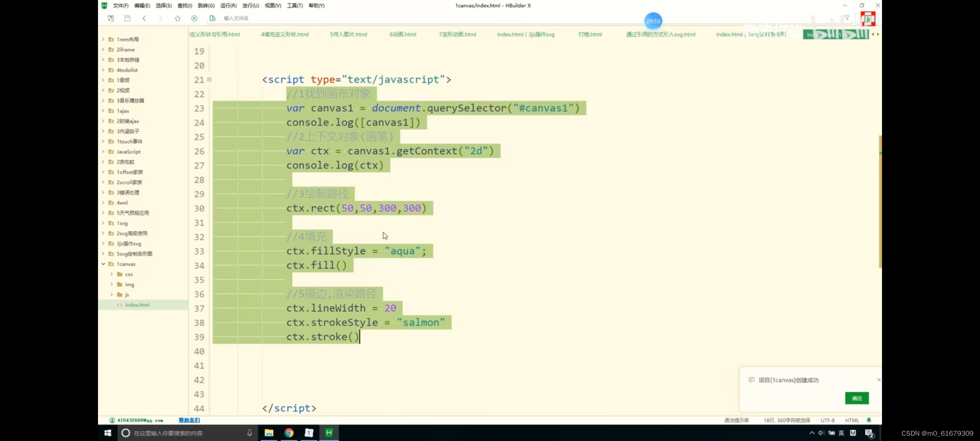Click the 语法提示库 status bar entry
The width and height of the screenshot is (980, 441).
click(737, 420)
